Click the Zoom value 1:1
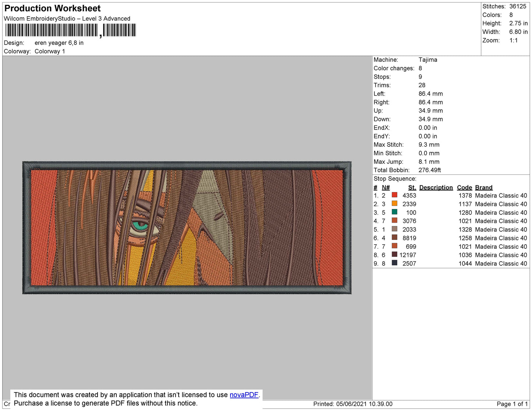 514,40
